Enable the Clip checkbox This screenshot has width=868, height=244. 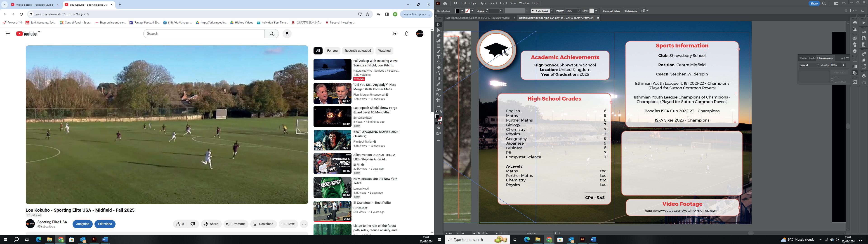pos(832,77)
